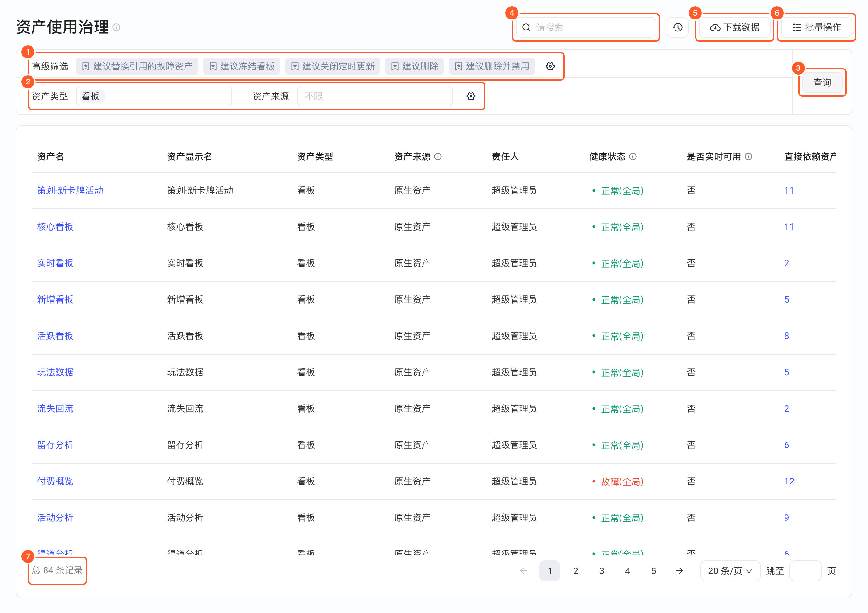Open 批量操作 menu button
Image resolution: width=868 pixels, height=613 pixels.
pyautogui.click(x=817, y=27)
